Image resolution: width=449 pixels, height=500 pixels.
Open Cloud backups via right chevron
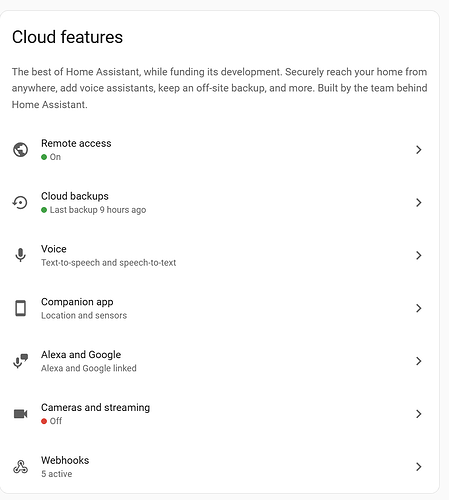419,202
